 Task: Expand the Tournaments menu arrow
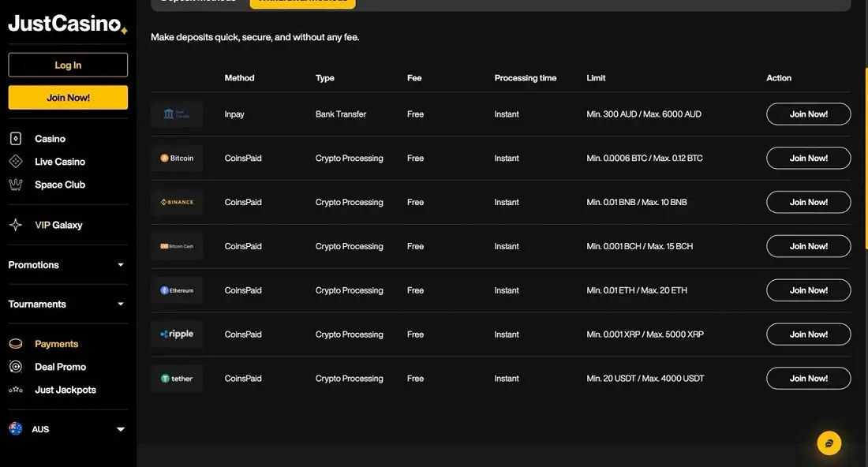pos(121,304)
